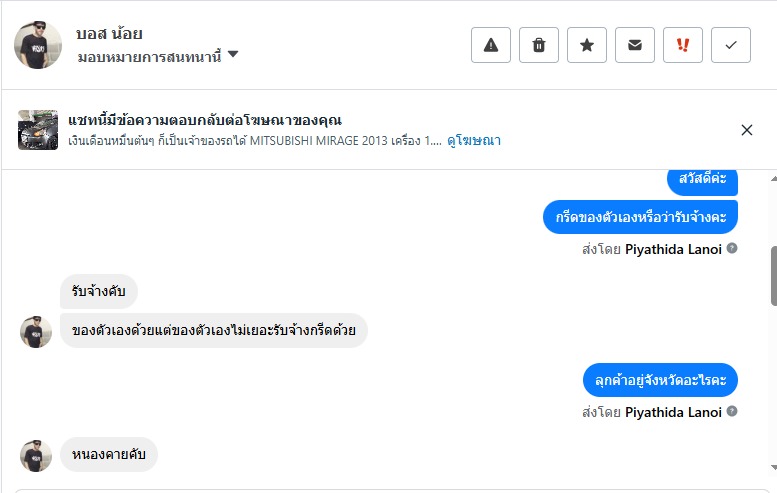
Task: Open the ดูโฆษณา link
Action: point(474,141)
